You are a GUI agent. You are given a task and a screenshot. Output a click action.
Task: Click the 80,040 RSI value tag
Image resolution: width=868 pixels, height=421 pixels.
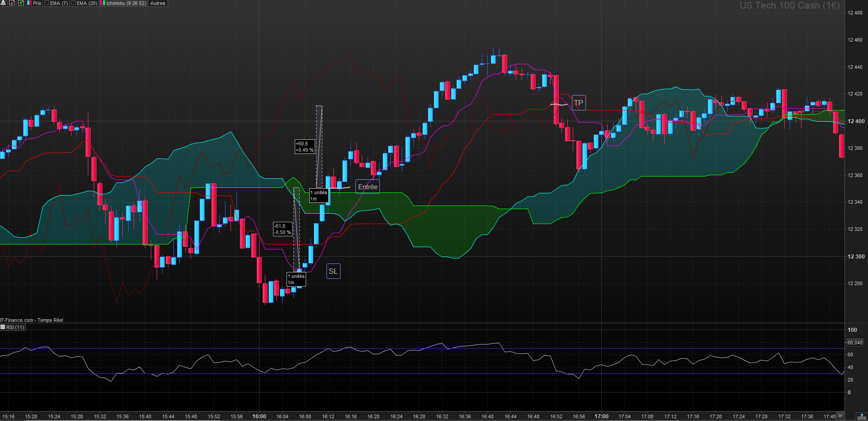[x=855, y=343]
